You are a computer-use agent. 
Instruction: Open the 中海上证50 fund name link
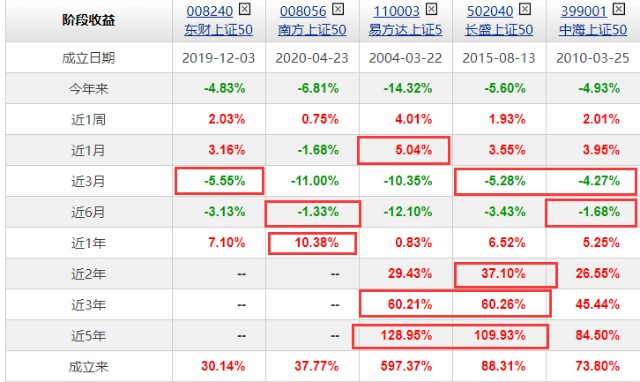click(x=593, y=30)
